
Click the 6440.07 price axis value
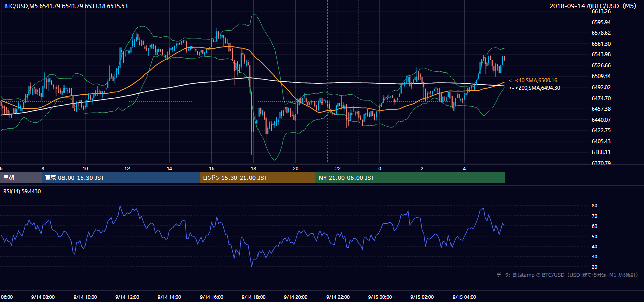pos(601,120)
